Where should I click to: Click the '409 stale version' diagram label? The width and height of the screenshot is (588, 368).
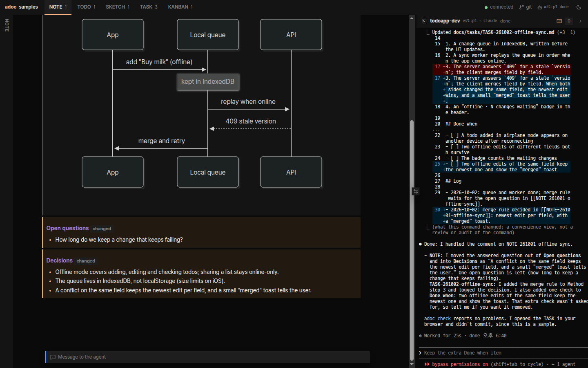(x=251, y=121)
